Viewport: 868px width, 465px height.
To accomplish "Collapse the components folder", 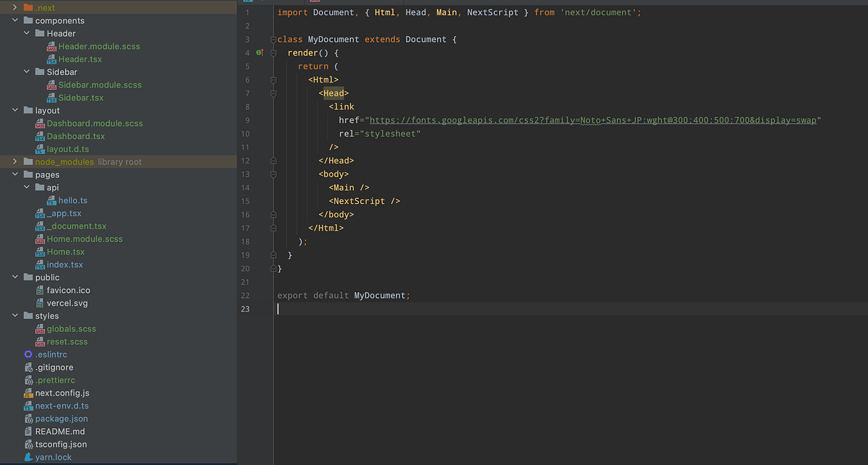I will click(14, 20).
